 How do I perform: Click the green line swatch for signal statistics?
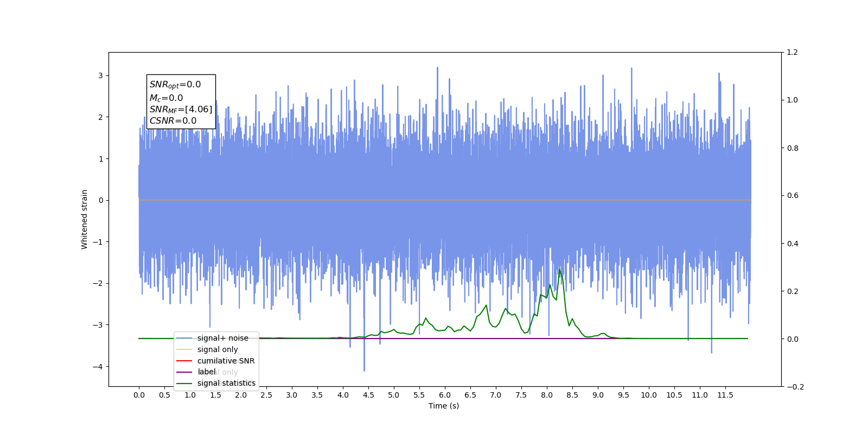(x=184, y=384)
